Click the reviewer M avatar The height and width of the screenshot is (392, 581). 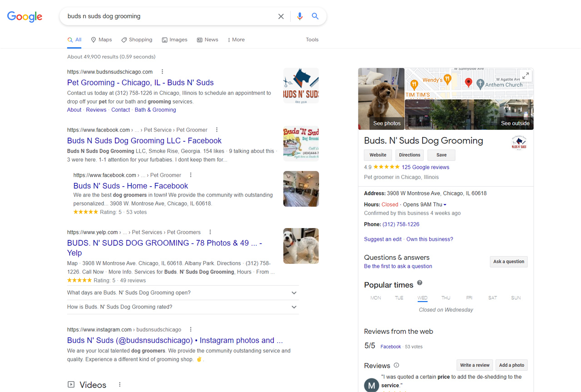point(372,385)
